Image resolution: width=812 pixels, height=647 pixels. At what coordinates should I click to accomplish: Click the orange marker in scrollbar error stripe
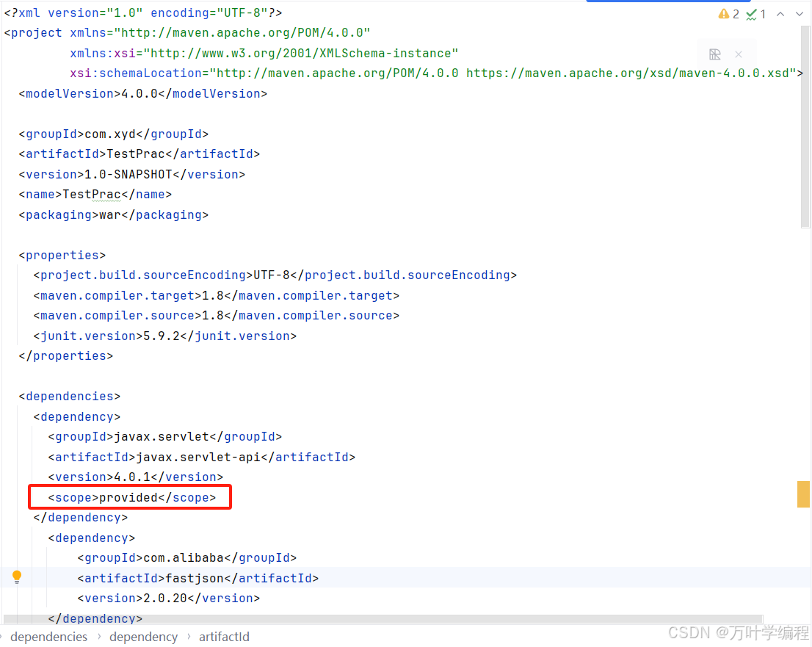(802, 494)
